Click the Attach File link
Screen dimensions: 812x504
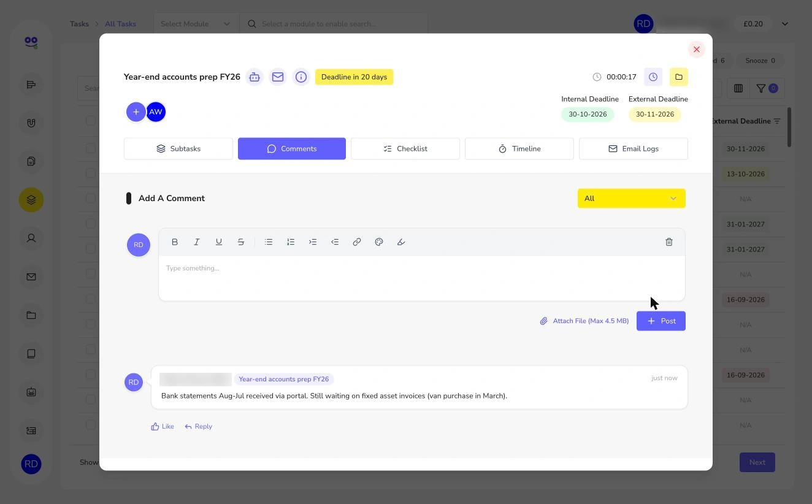click(584, 321)
